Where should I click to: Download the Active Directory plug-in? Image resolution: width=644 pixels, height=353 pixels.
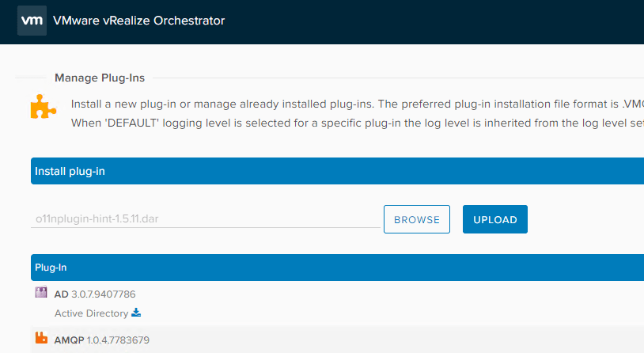(x=136, y=313)
